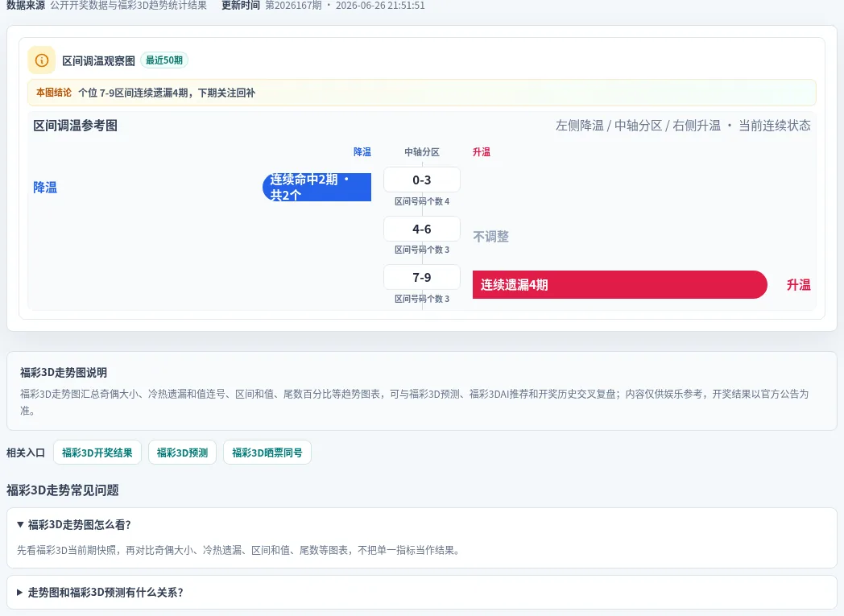Click the 本图结论 label
Image resolution: width=844 pixels, height=616 pixels.
54,93
